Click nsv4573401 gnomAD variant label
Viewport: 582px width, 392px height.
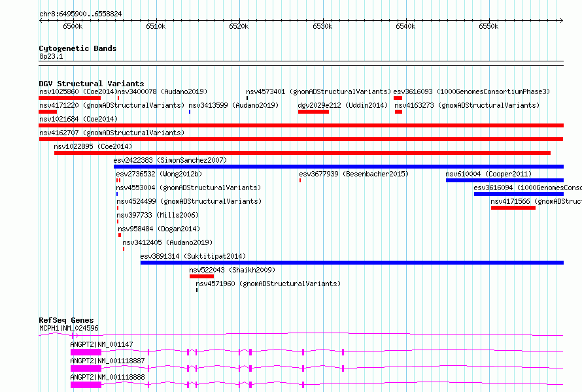coord(318,91)
